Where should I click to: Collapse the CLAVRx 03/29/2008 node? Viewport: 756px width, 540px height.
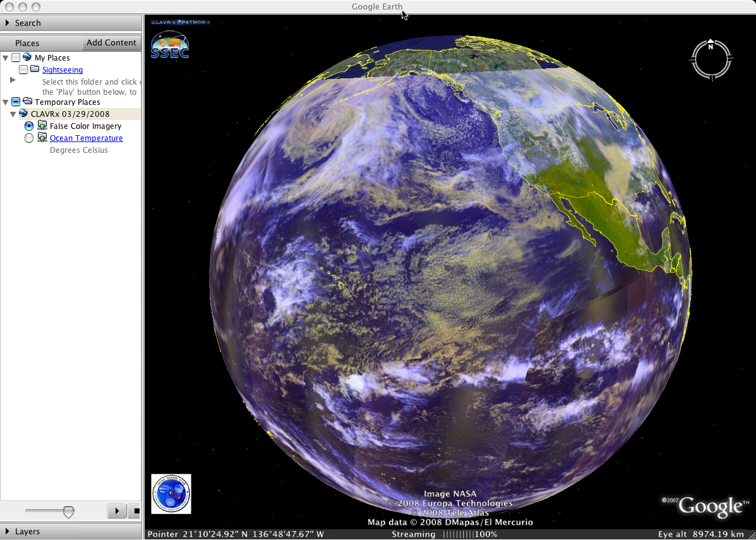pyautogui.click(x=13, y=114)
